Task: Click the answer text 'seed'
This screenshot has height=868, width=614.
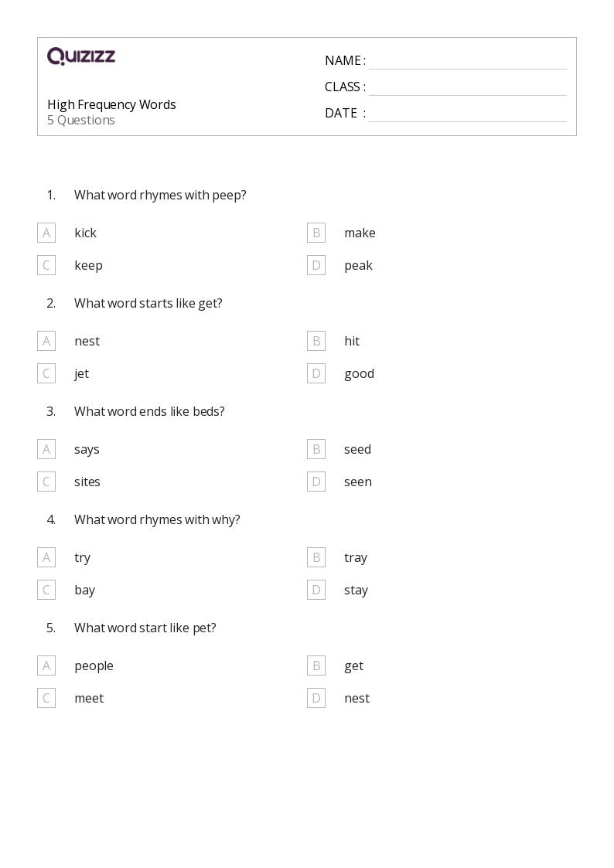Action: click(357, 449)
